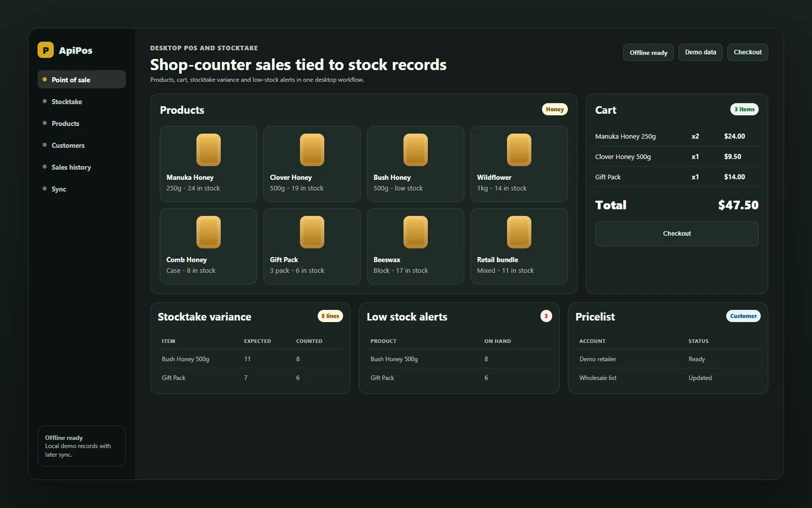
Task: Click the $24.00 cart price
Action: coord(734,137)
